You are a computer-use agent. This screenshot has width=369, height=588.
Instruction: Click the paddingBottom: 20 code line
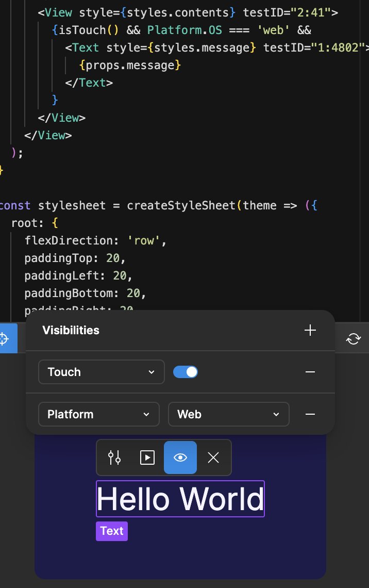point(85,293)
